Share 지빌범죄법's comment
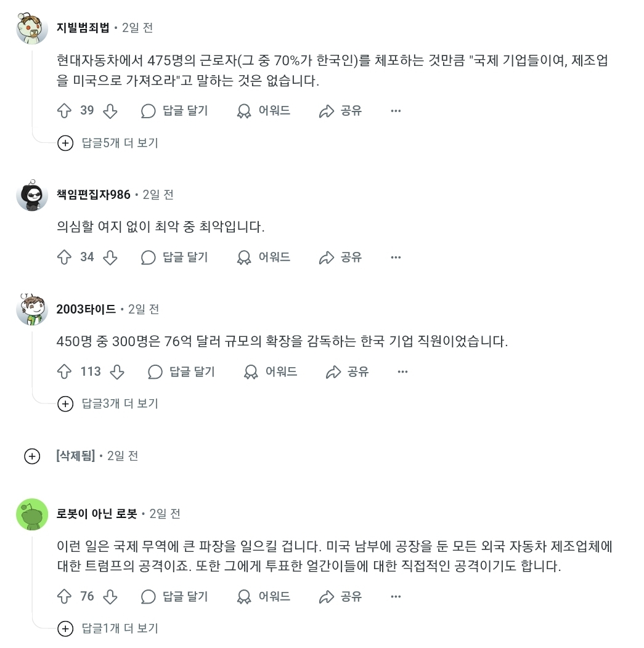This screenshot has width=644, height=648. point(340,111)
